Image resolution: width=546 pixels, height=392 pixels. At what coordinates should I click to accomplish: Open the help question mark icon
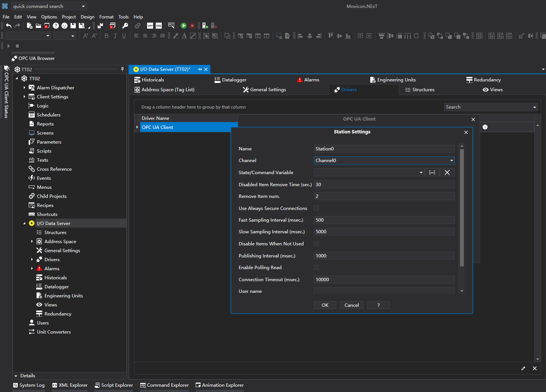(56, 26)
